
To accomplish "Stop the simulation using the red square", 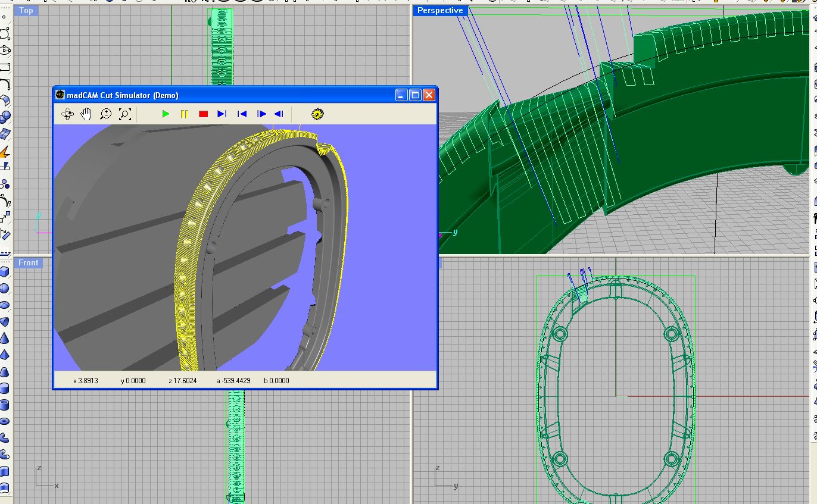I will (x=203, y=114).
